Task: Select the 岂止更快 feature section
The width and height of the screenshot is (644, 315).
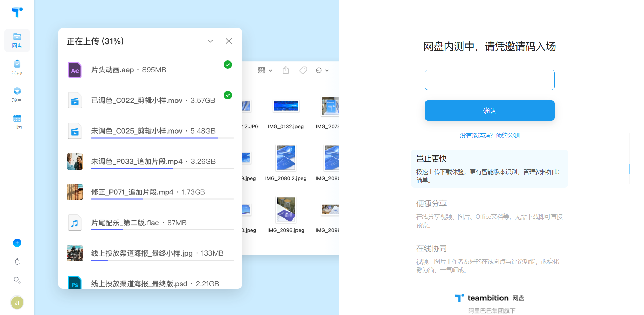Action: pyautogui.click(x=490, y=169)
